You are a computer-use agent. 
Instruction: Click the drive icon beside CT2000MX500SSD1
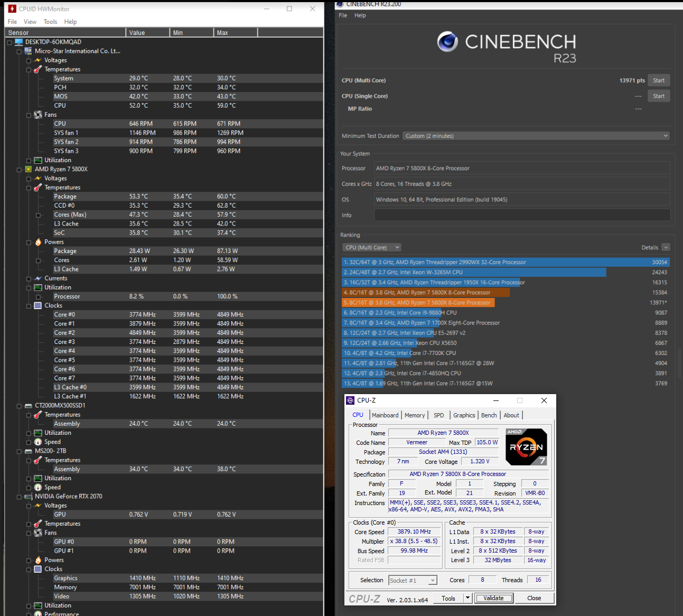29,406
